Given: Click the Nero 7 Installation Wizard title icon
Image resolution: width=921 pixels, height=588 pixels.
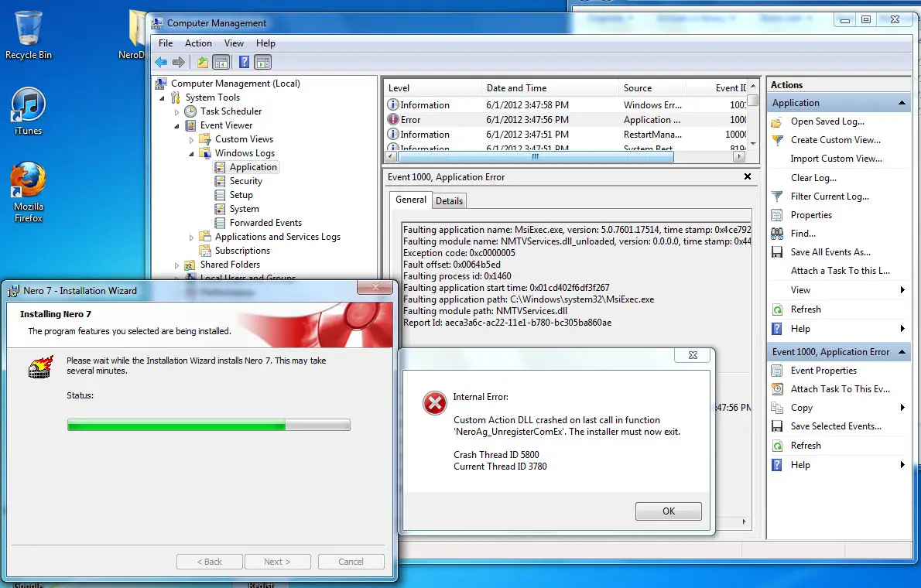Looking at the screenshot, I should pyautogui.click(x=13, y=291).
